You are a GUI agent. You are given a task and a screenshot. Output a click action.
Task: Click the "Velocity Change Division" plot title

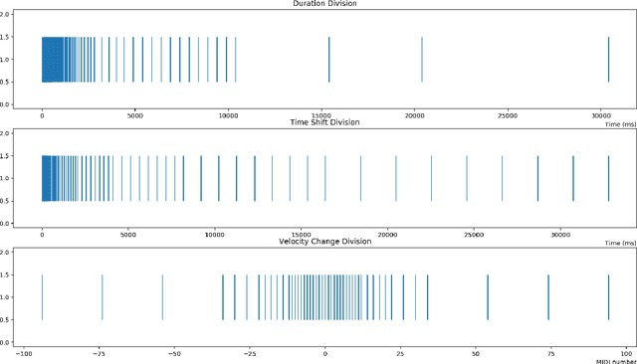pos(325,242)
